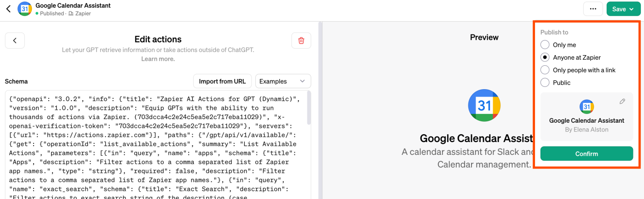Viewport: 644px width, 199px height.
Task: Click the Schema editor vertical scrollbar
Action: point(309,108)
